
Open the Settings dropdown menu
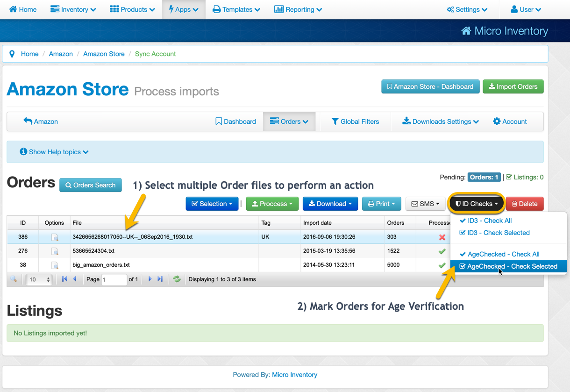click(x=467, y=9)
